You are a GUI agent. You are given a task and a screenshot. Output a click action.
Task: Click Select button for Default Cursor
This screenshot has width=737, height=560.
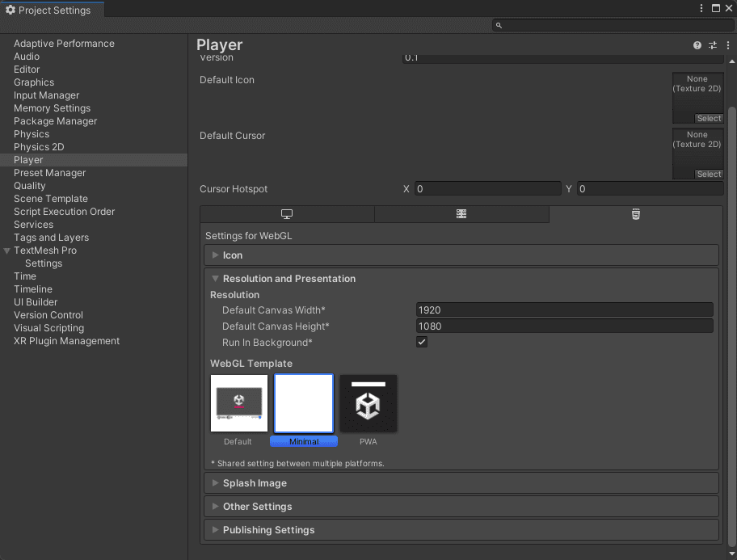coord(709,174)
